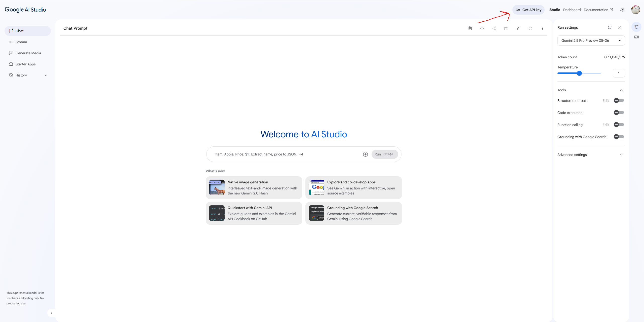Click the Token count value
Image resolution: width=644 pixels, height=322 pixels.
tap(614, 57)
